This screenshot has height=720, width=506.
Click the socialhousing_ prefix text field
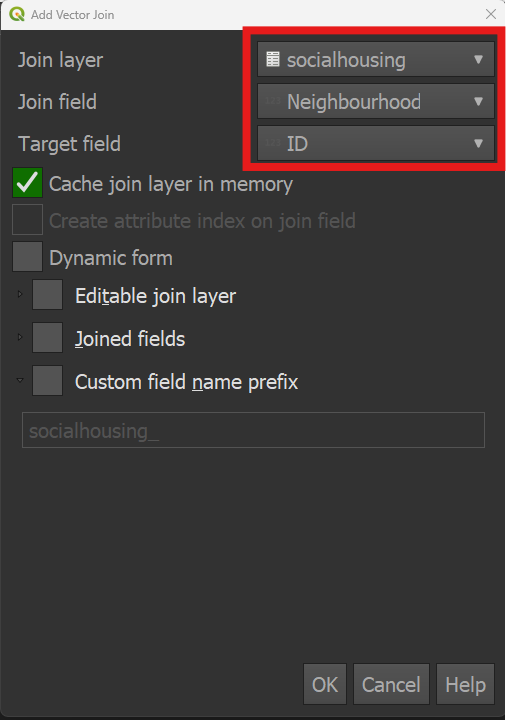click(253, 430)
